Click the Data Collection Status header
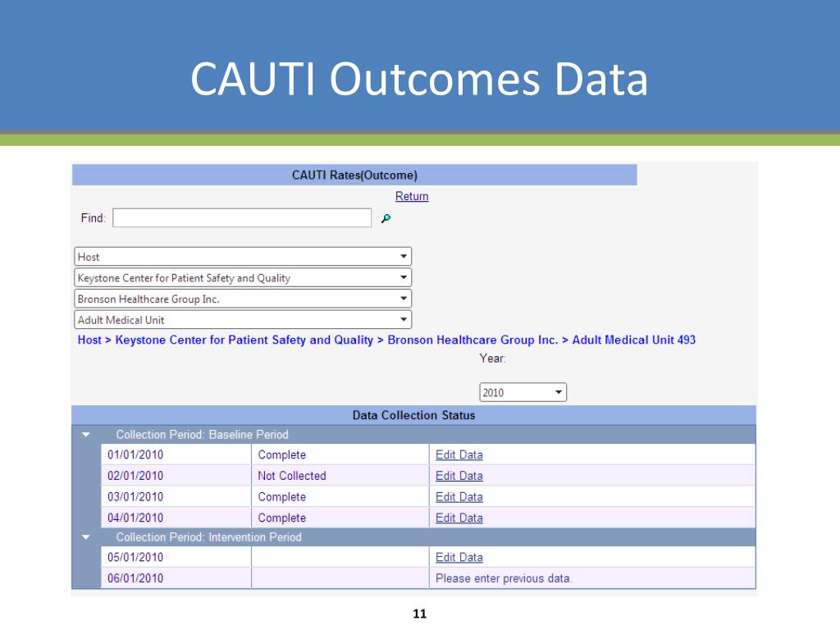The height and width of the screenshot is (630, 840). tap(413, 415)
